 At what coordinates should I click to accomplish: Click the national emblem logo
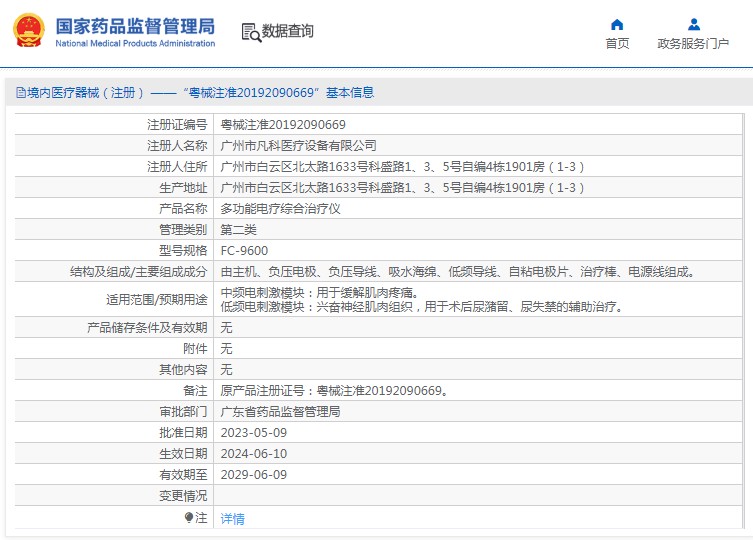pos(29,30)
